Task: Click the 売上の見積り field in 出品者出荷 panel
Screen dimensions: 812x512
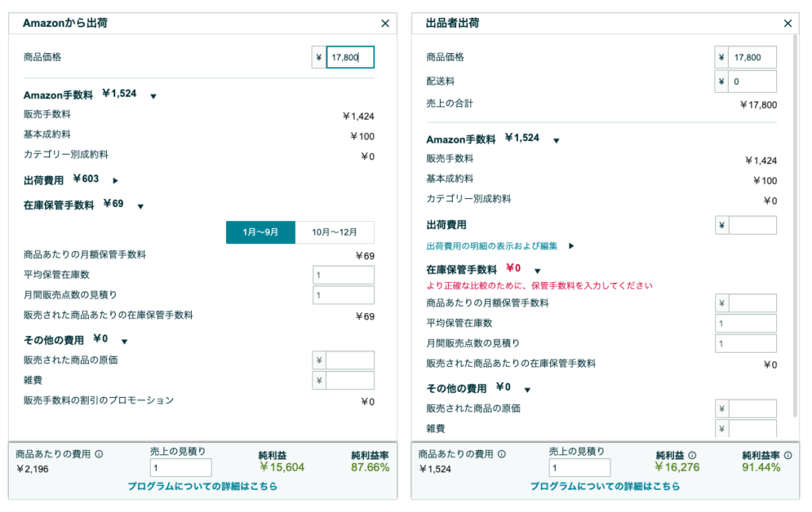Action: [580, 467]
